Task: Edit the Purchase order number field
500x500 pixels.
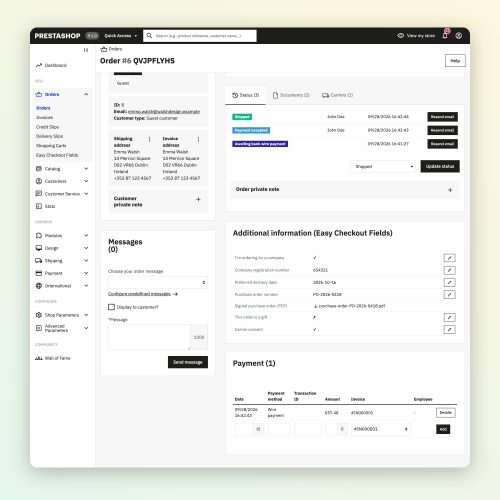Action: [x=449, y=294]
